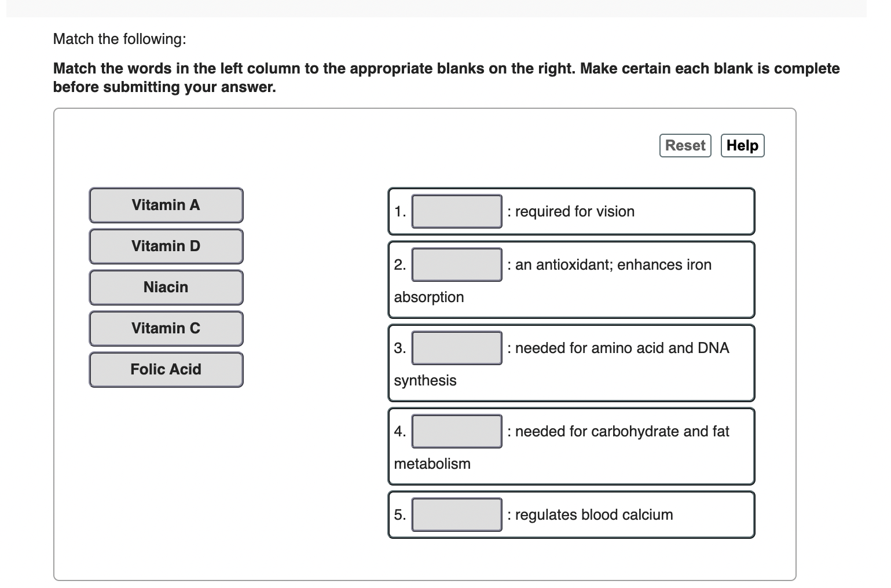Click the "needed for carbohydrate and fat" text
Viewport: 891px width, 588px height.
coord(622,431)
